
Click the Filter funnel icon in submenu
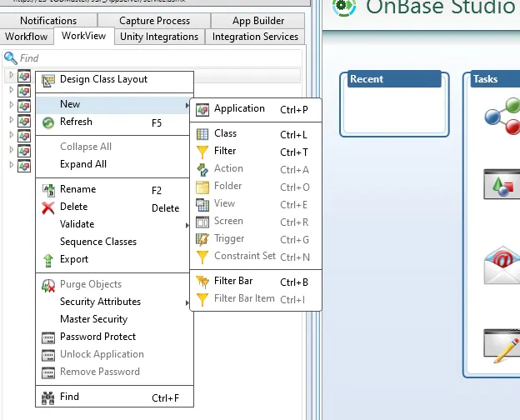(202, 152)
